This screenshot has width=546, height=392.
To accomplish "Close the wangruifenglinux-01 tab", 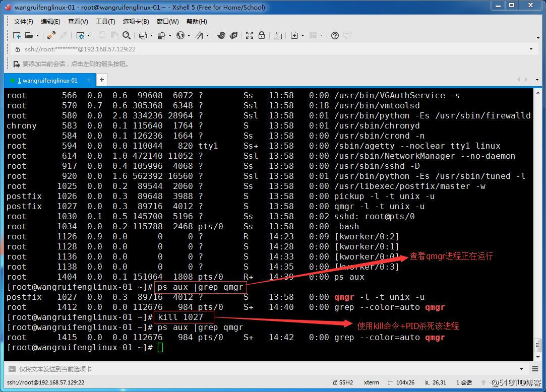I will tap(89, 81).
